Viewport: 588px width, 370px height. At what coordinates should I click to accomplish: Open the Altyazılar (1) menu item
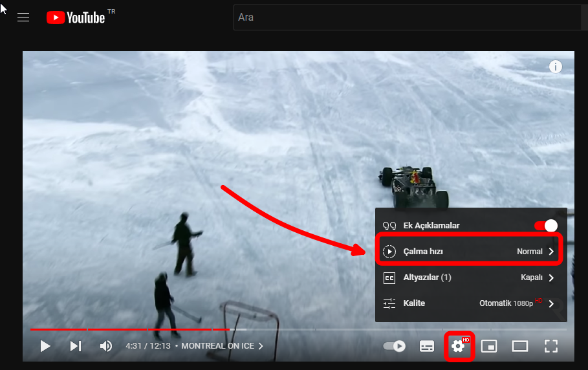427,277
